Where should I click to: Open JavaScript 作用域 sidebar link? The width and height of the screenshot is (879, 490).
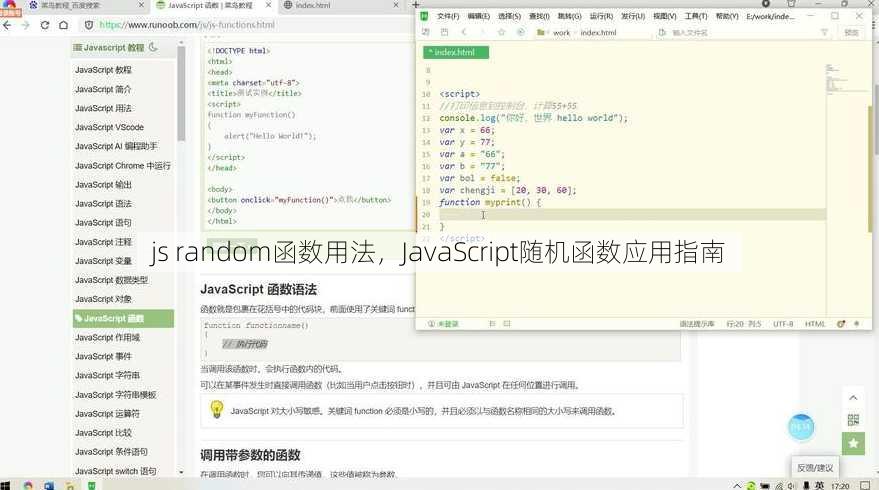click(108, 338)
